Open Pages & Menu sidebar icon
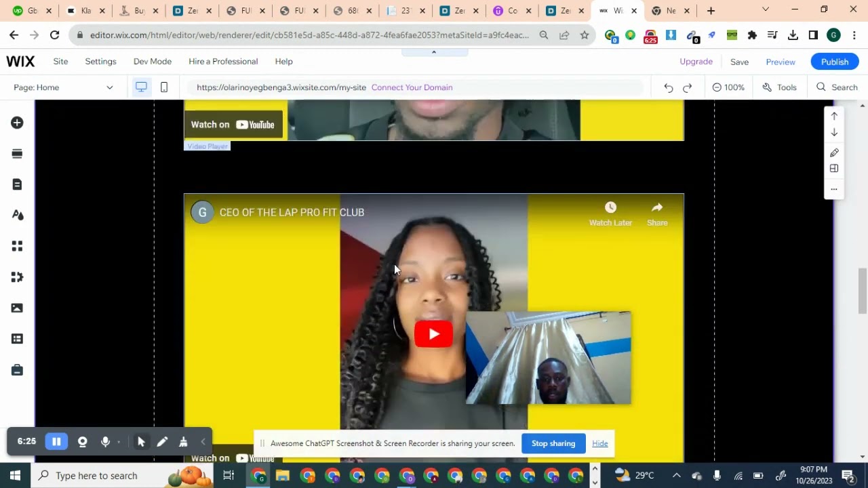The height and width of the screenshot is (488, 868). coord(17,184)
